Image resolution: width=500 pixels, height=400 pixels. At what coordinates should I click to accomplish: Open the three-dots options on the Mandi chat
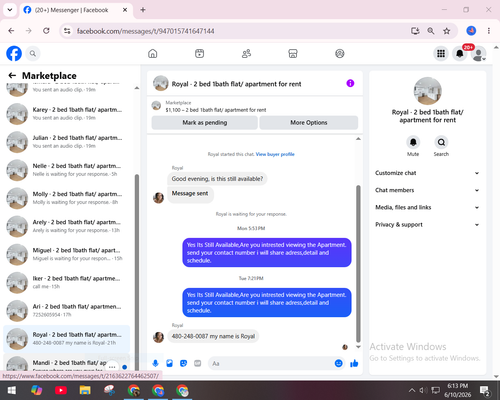112,367
